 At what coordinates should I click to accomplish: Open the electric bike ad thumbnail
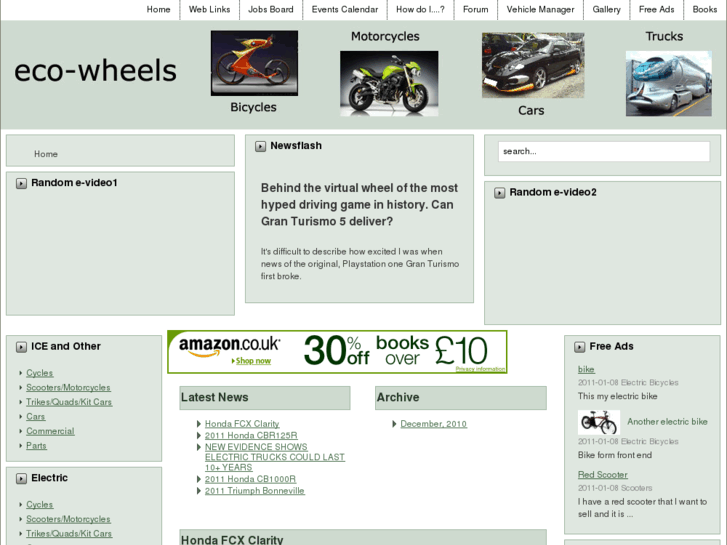[599, 422]
